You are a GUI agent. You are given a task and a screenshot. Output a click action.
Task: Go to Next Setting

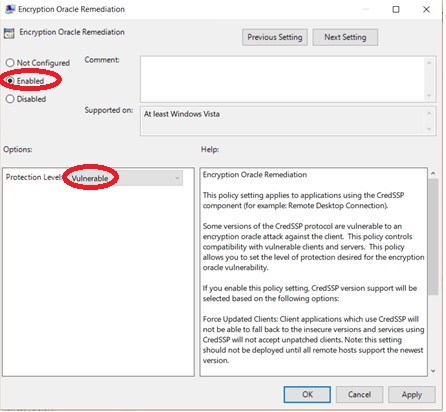click(345, 37)
